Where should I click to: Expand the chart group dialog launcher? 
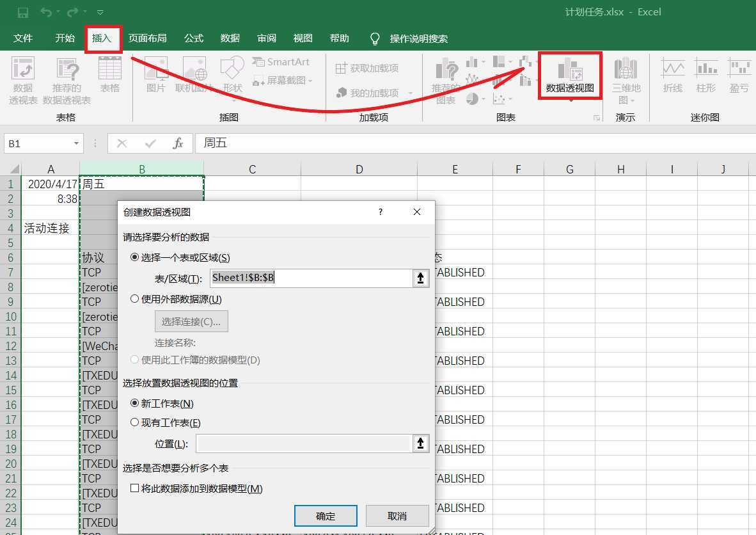point(597,118)
